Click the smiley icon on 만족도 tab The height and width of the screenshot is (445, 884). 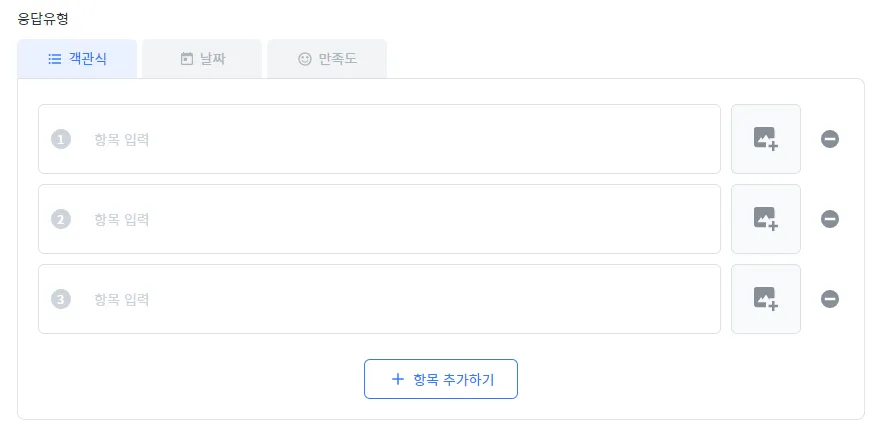click(x=305, y=59)
